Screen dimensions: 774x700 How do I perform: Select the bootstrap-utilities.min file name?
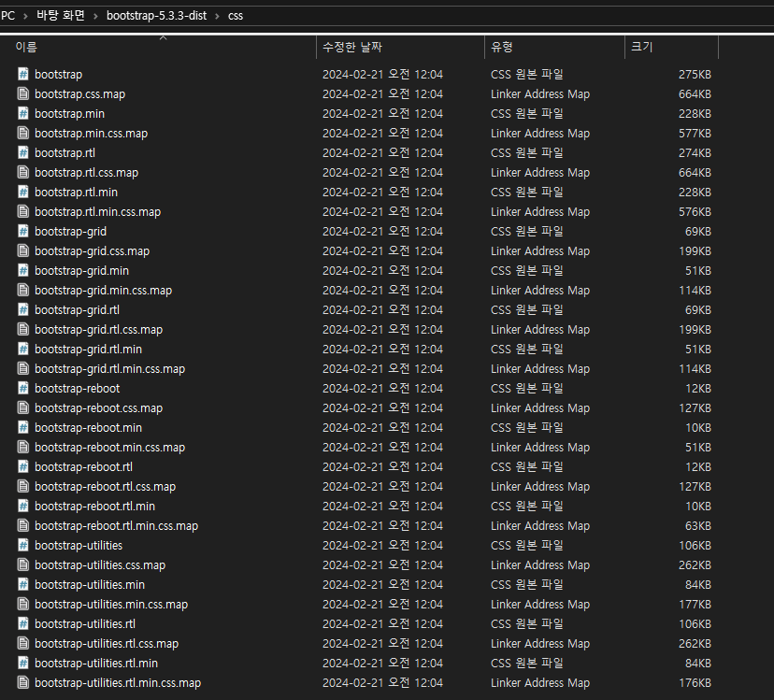pyautogui.click(x=90, y=584)
